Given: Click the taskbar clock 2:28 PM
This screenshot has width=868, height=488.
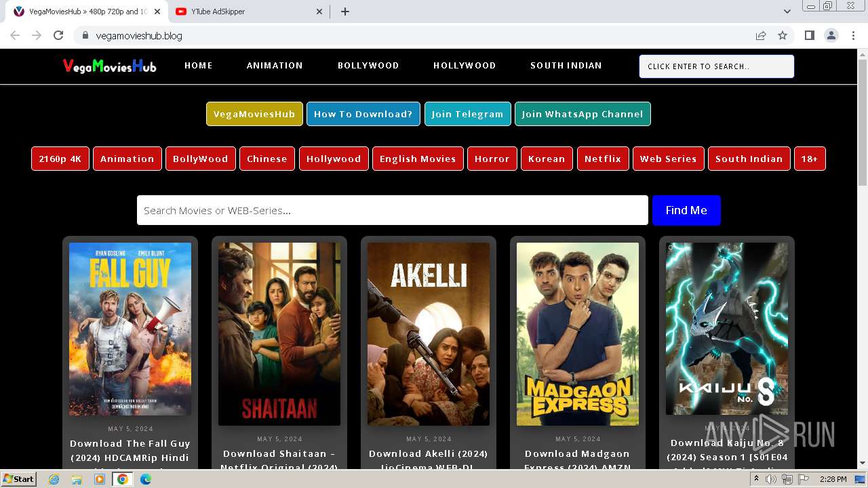Looking at the screenshot, I should click(833, 479).
